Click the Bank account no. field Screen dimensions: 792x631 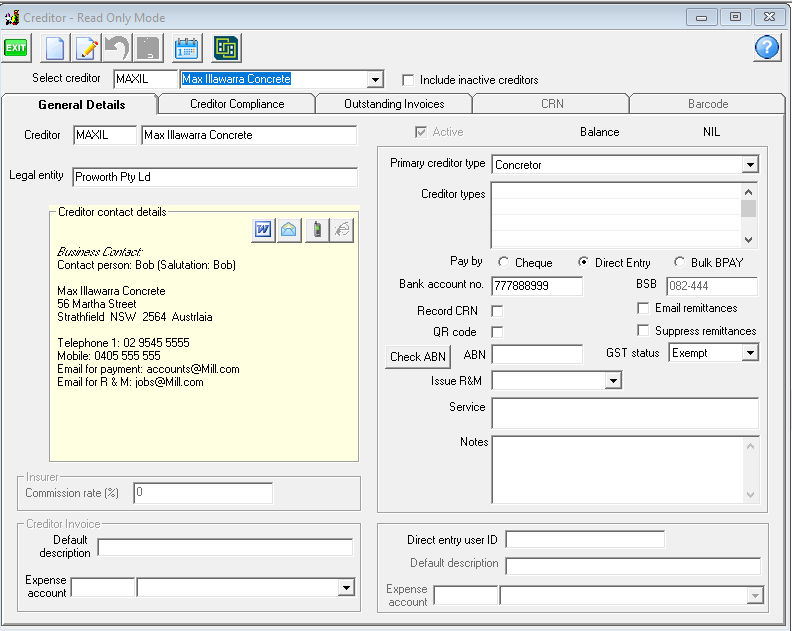click(x=537, y=287)
